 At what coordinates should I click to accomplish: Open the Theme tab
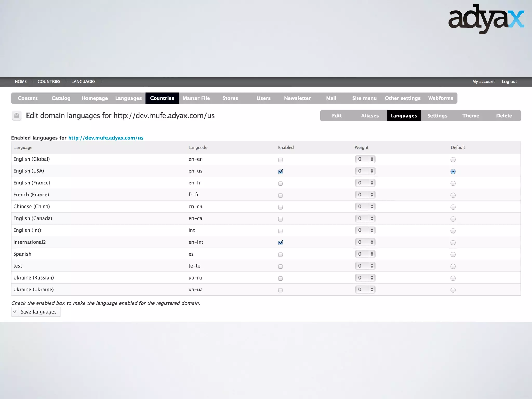(470, 116)
